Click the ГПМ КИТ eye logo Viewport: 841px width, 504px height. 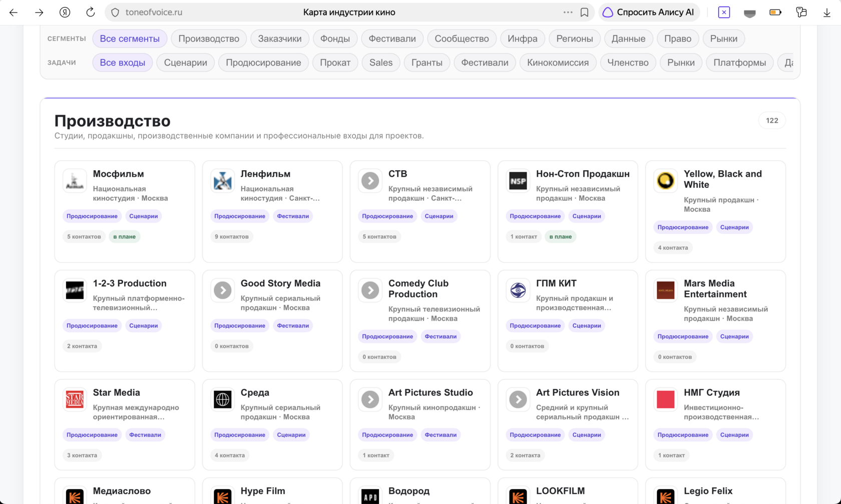(x=518, y=290)
